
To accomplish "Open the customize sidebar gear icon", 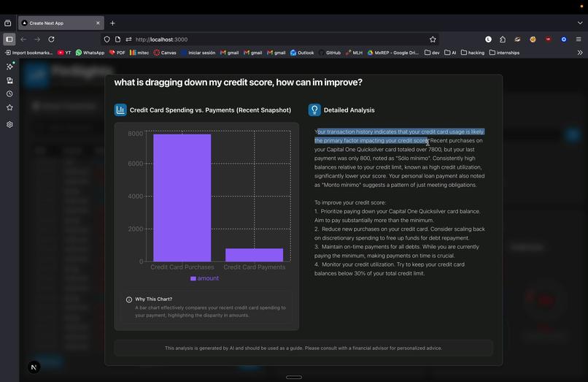I will pyautogui.click(x=9, y=124).
